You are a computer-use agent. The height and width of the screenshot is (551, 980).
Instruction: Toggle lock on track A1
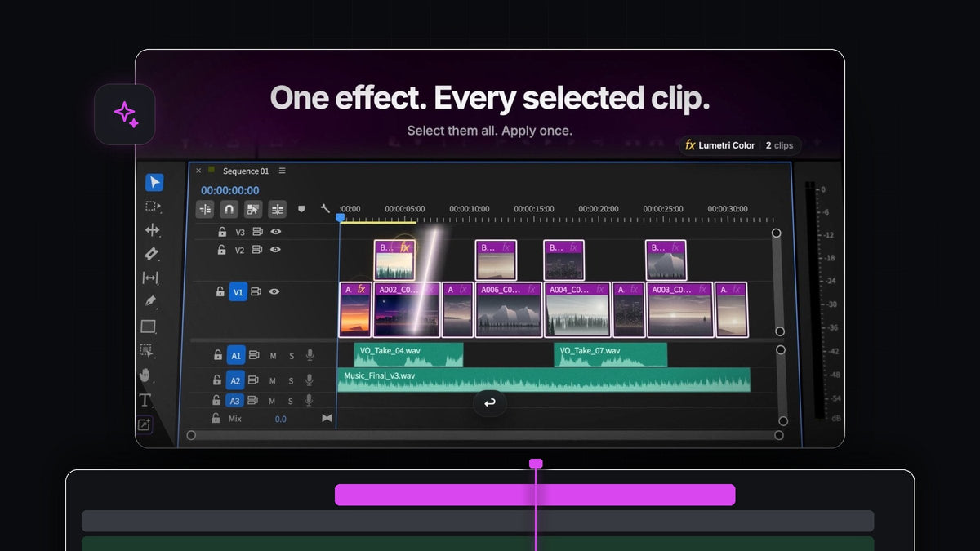click(x=218, y=355)
